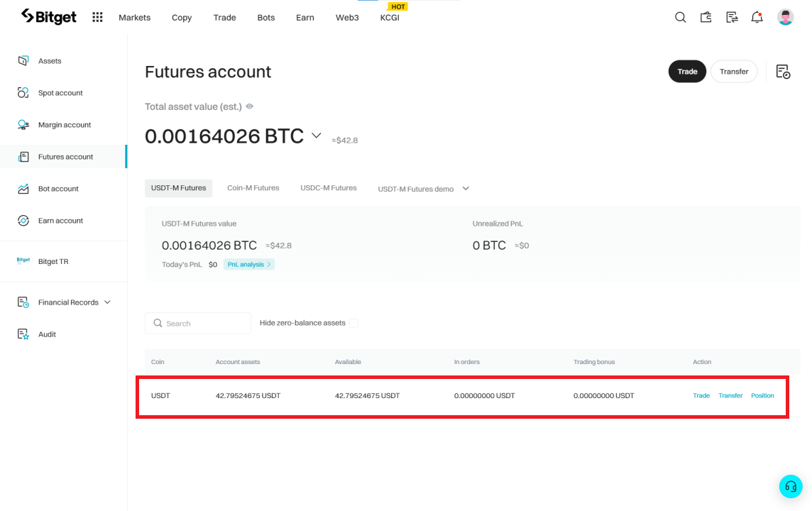Open the Bots menu
This screenshot has width=812, height=511.
[266, 18]
